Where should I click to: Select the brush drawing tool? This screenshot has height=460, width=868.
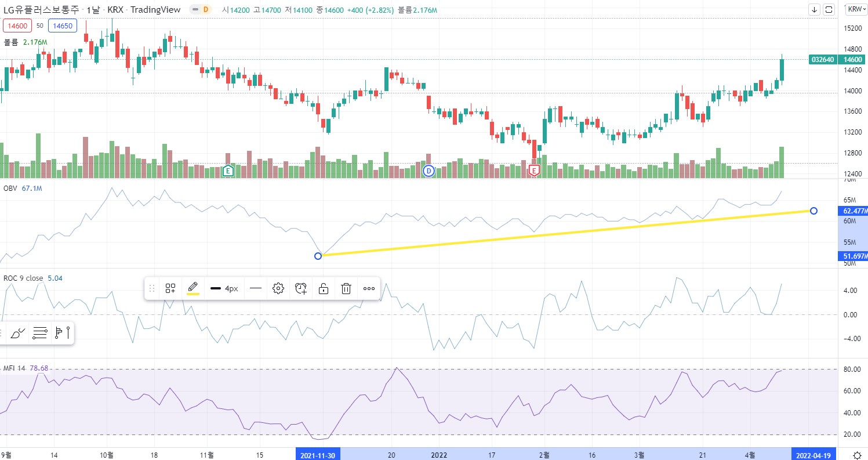(x=18, y=333)
